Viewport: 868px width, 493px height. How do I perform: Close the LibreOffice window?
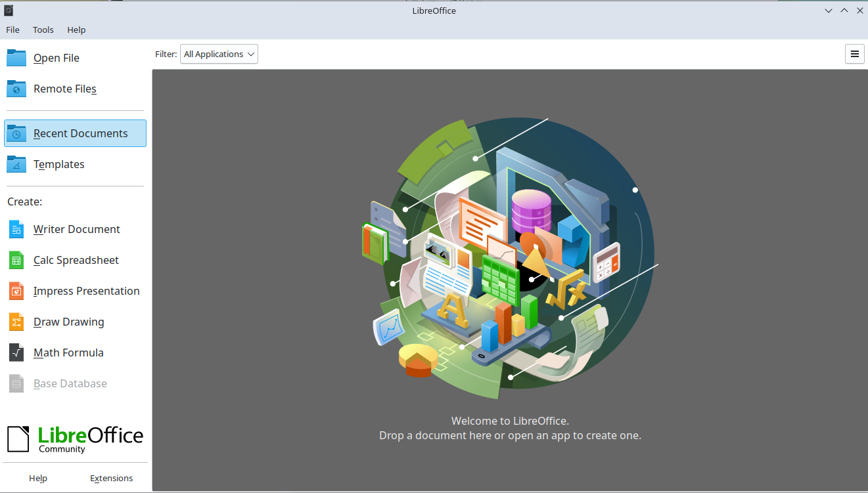tap(859, 11)
